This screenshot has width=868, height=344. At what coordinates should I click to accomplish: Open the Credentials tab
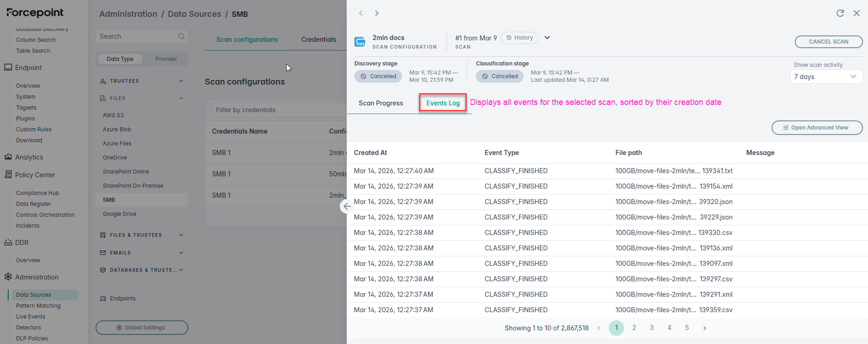coord(318,40)
